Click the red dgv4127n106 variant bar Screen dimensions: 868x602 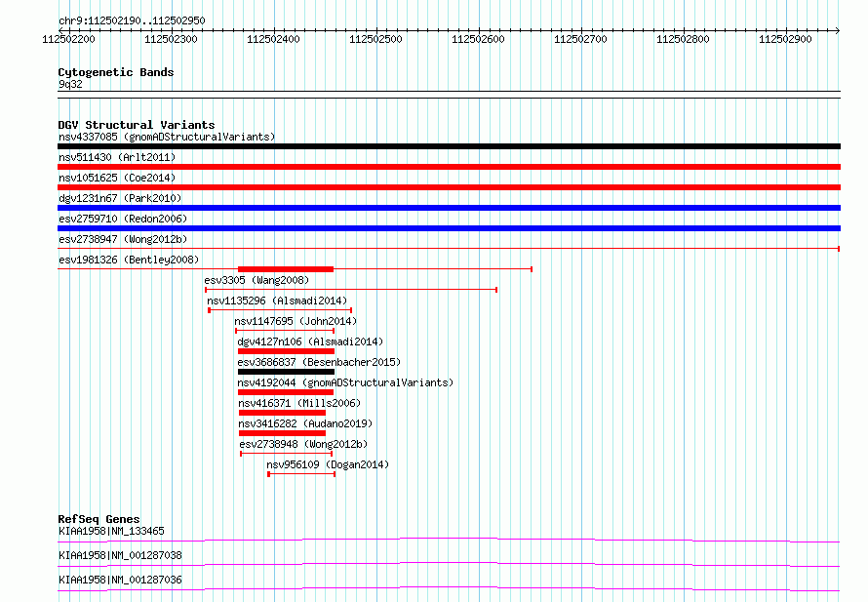coord(286,351)
